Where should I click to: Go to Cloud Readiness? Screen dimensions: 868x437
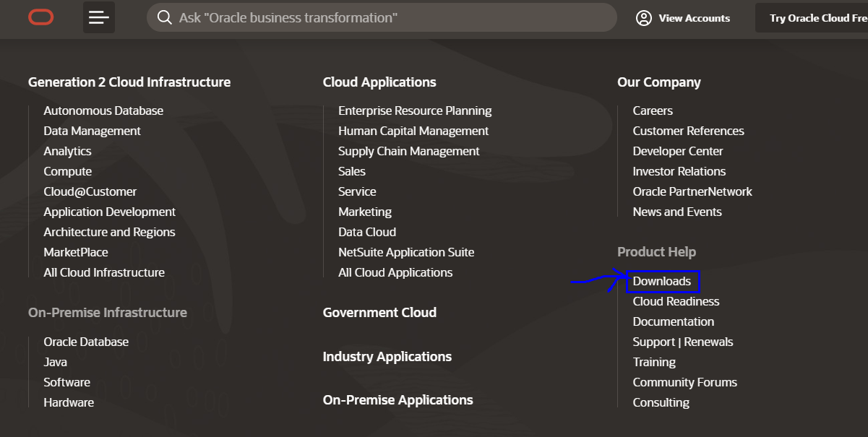pyautogui.click(x=676, y=301)
